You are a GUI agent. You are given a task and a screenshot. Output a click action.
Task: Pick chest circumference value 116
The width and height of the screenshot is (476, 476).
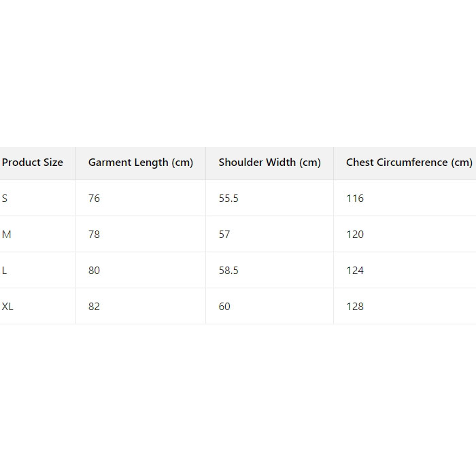(x=355, y=199)
